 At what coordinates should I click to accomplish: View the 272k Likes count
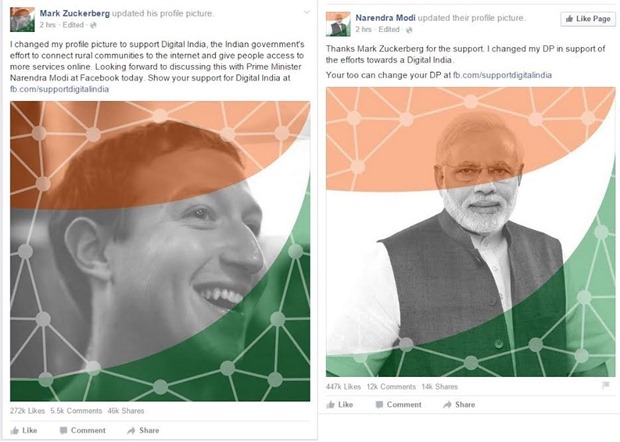[27, 411]
